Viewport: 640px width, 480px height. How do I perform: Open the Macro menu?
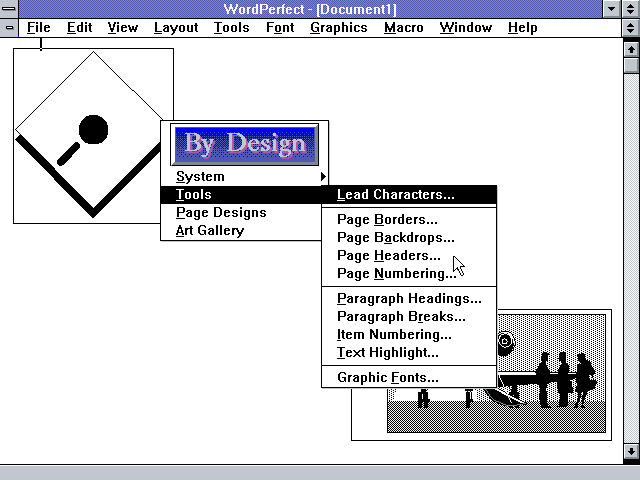point(403,28)
